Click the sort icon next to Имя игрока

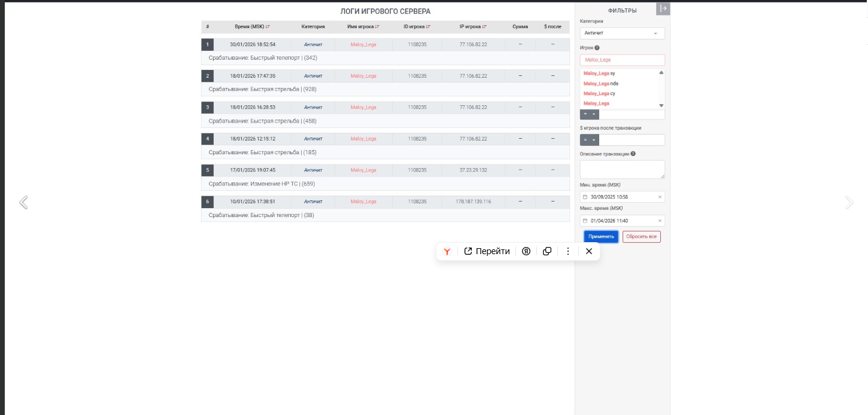click(377, 27)
